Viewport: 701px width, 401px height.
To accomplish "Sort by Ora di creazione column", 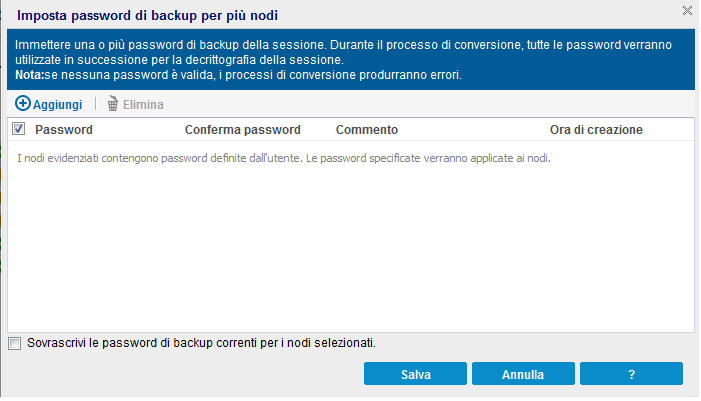I will click(x=596, y=130).
